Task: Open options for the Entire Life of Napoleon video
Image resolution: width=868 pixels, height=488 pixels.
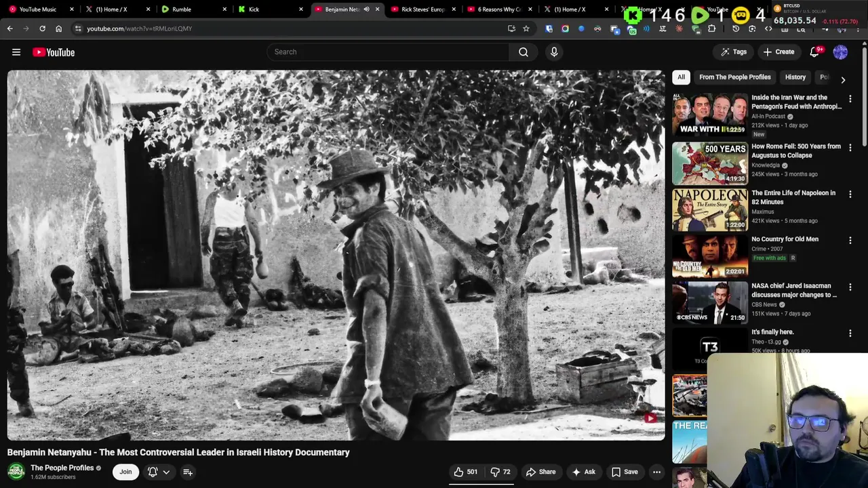Action: pyautogui.click(x=850, y=195)
